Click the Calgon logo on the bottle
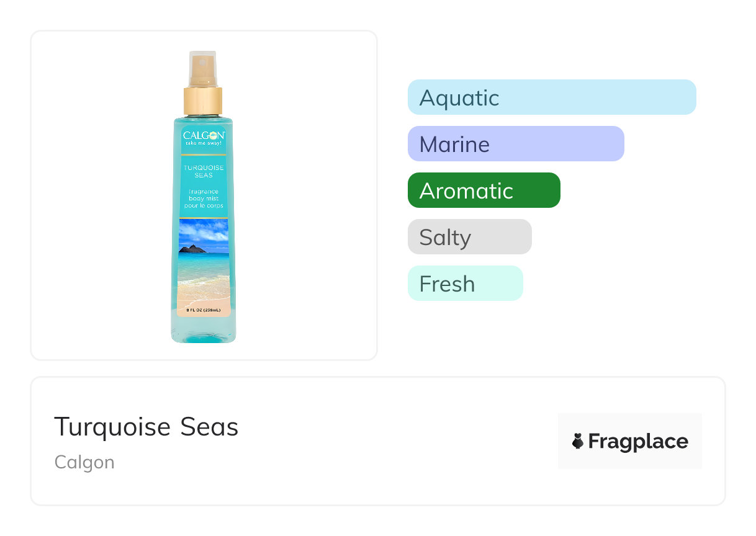This screenshot has width=756, height=536. pyautogui.click(x=203, y=135)
